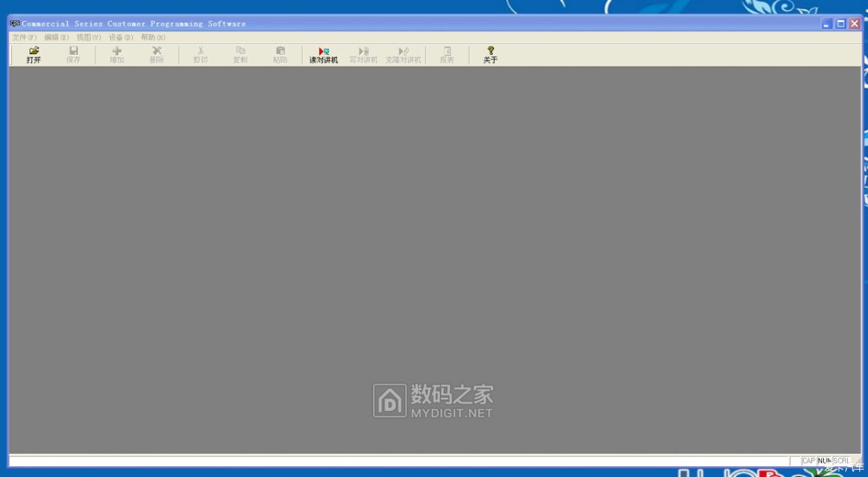The width and height of the screenshot is (868, 477).
Task: Save the codeplug using the 保存 icon
Action: click(x=73, y=54)
